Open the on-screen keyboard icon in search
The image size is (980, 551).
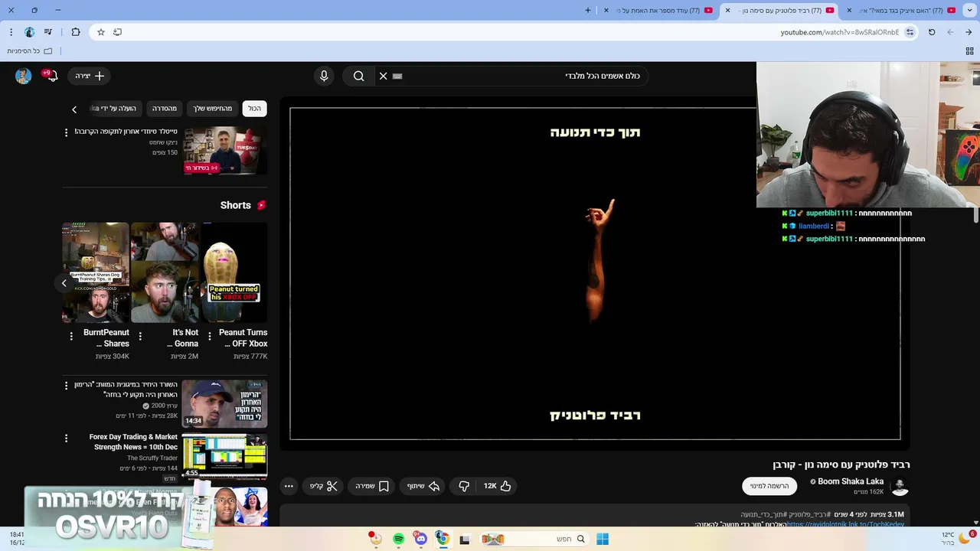(397, 76)
